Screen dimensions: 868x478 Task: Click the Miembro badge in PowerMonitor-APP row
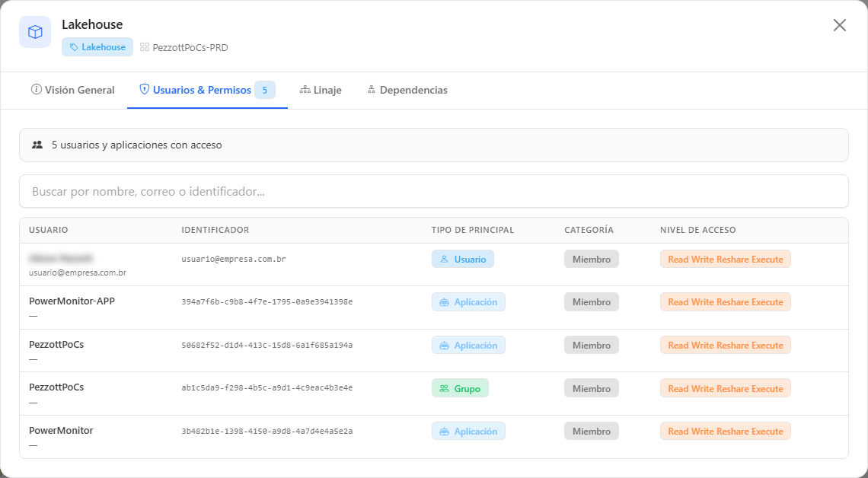[x=591, y=302]
